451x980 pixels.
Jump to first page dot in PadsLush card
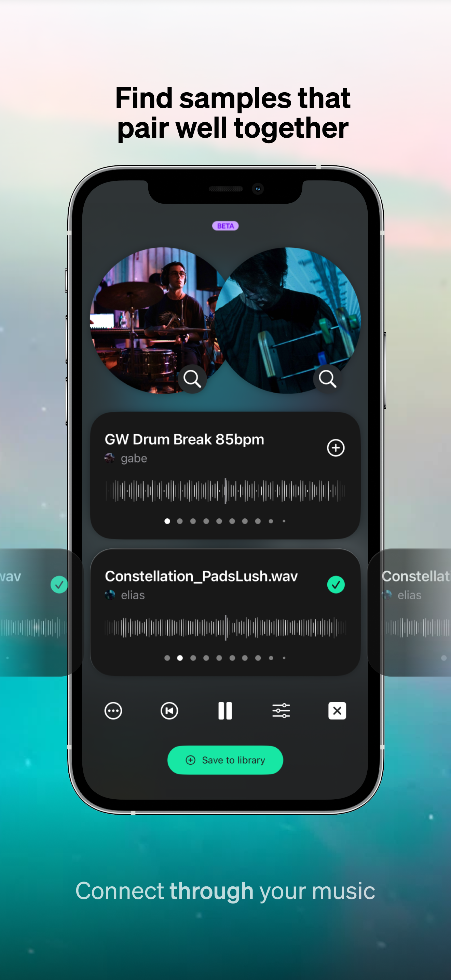[167, 658]
